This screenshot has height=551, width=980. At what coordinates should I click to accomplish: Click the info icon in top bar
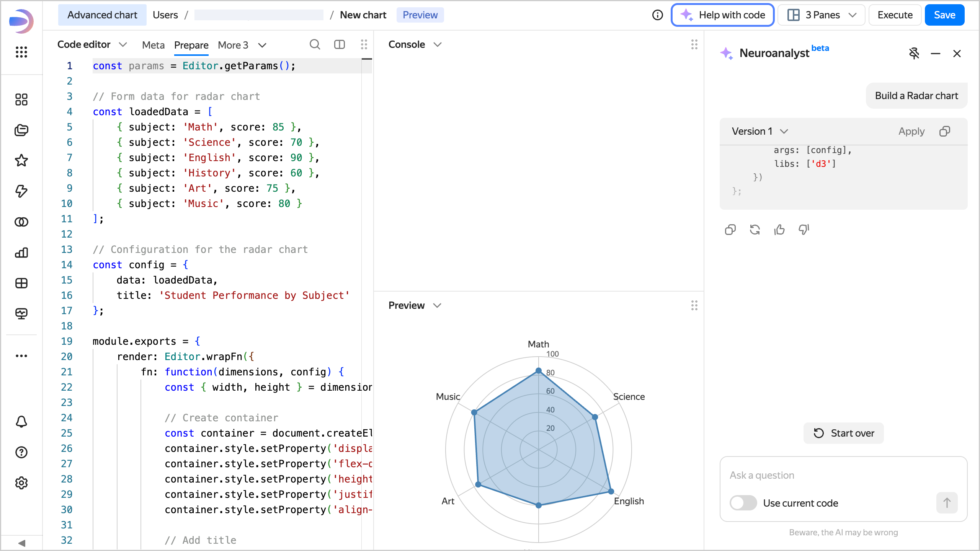point(657,15)
